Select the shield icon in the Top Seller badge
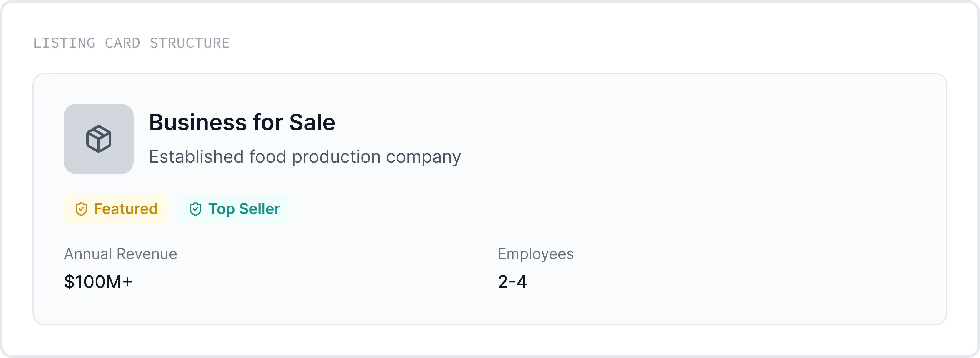This screenshot has width=980, height=358. (196, 208)
